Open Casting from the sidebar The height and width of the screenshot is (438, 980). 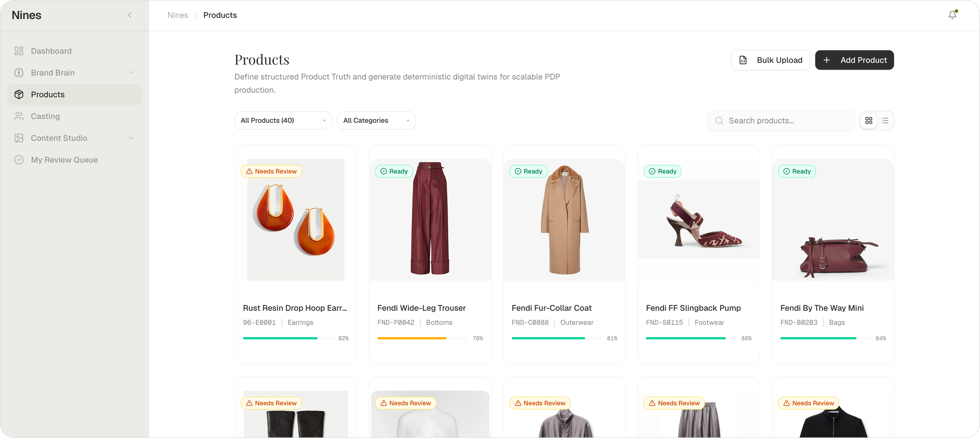[45, 116]
